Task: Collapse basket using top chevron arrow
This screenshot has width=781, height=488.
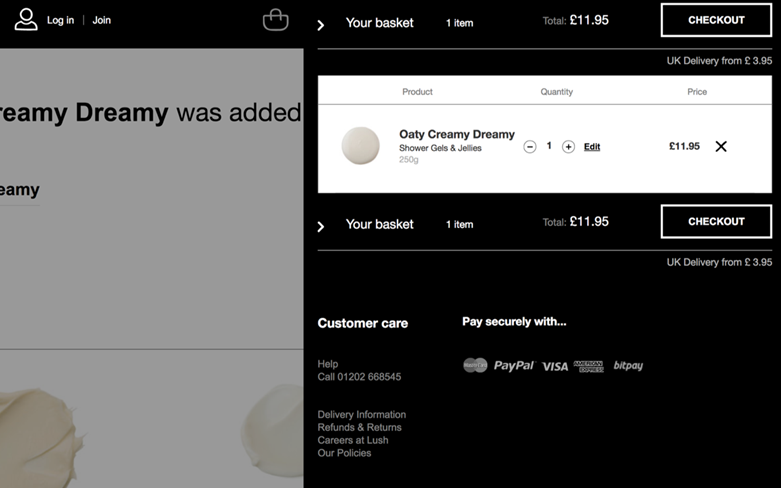Action: [321, 25]
